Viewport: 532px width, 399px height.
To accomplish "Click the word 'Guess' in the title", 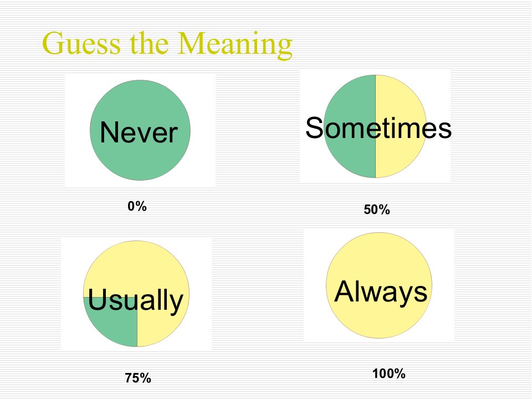I will tap(81, 43).
